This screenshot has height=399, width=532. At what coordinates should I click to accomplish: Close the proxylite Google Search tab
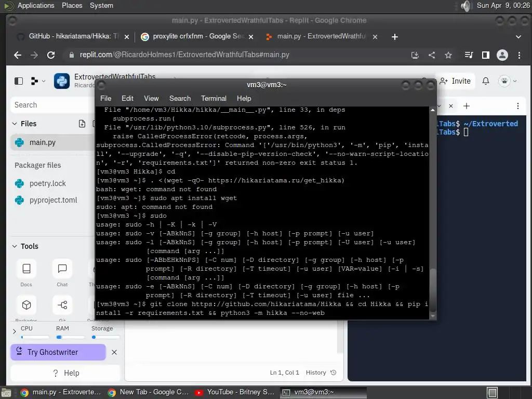pos(251,37)
